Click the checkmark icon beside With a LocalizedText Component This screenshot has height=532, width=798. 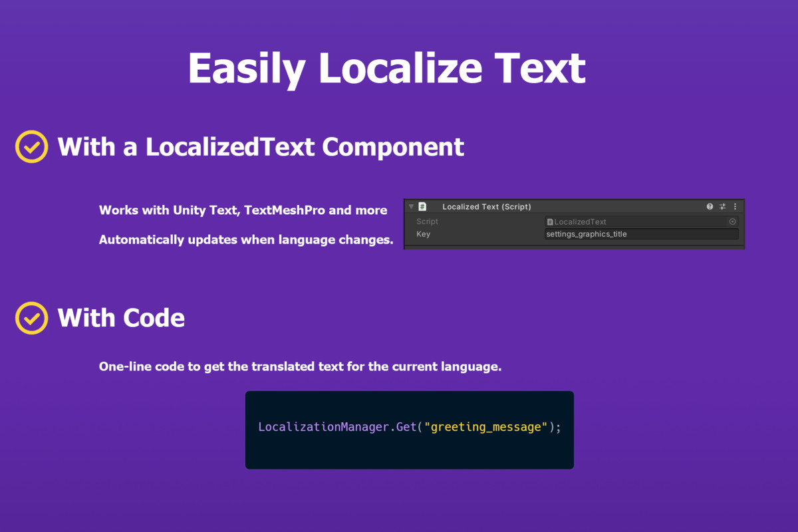pyautogui.click(x=31, y=146)
